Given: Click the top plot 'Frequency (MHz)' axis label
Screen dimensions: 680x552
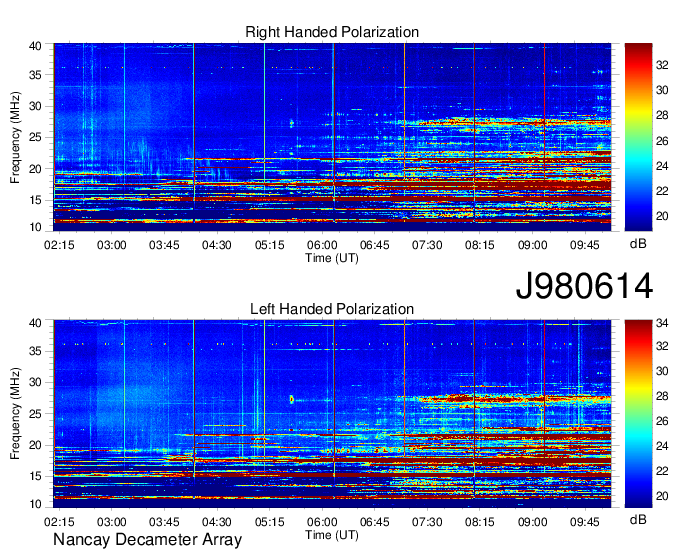Looking at the screenshot, I should pyautogui.click(x=15, y=137).
